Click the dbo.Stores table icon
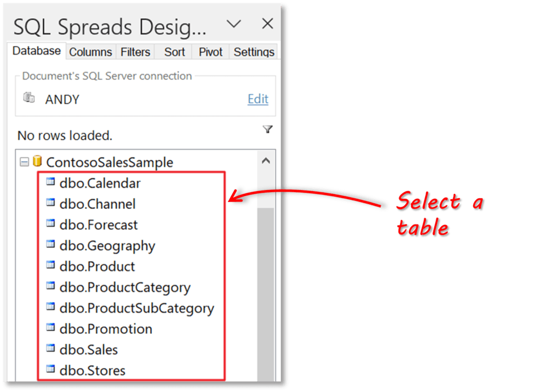The image size is (553, 392). click(51, 370)
